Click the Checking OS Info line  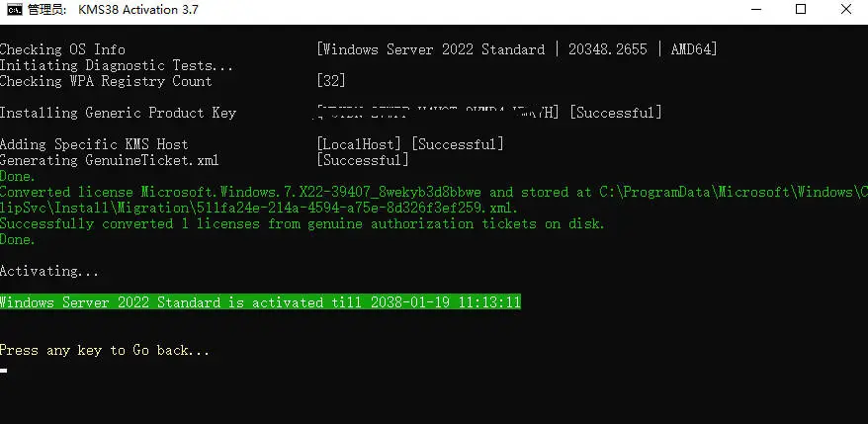coord(62,49)
